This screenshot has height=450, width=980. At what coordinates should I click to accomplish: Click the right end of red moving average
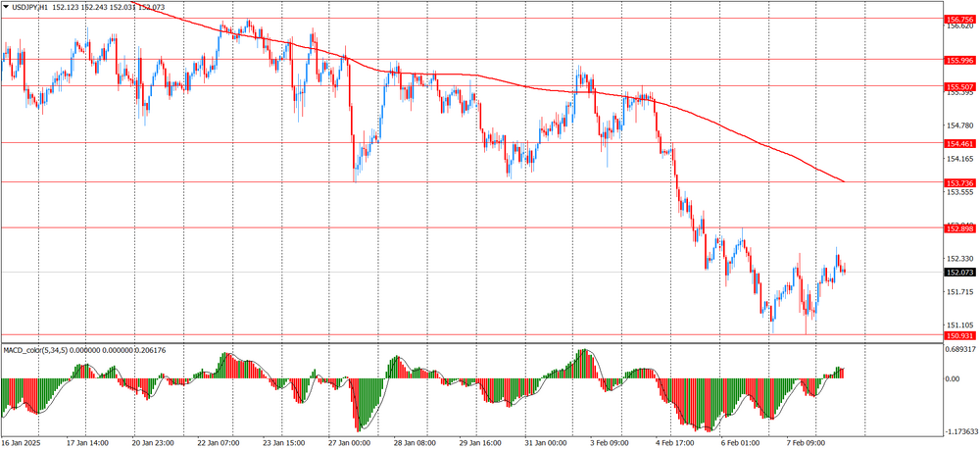click(x=844, y=181)
